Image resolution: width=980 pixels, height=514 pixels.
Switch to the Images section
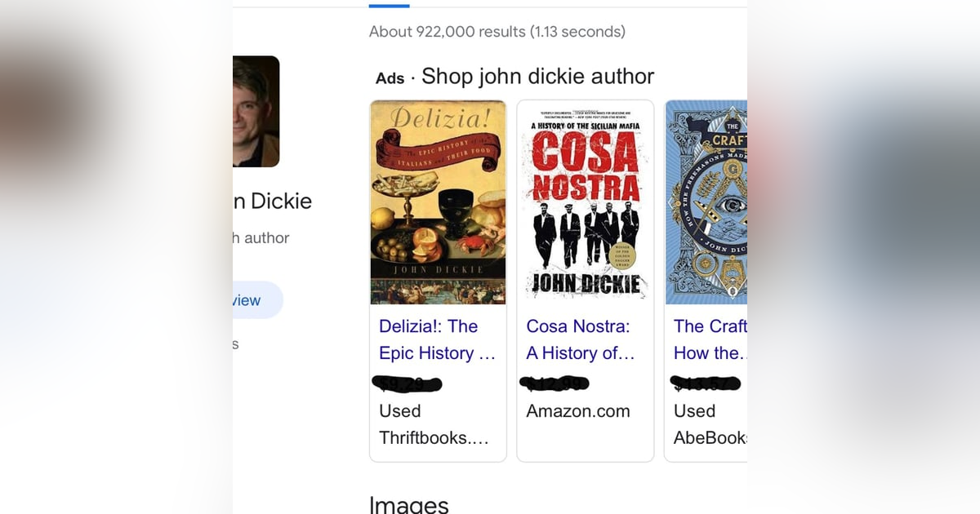(408, 503)
